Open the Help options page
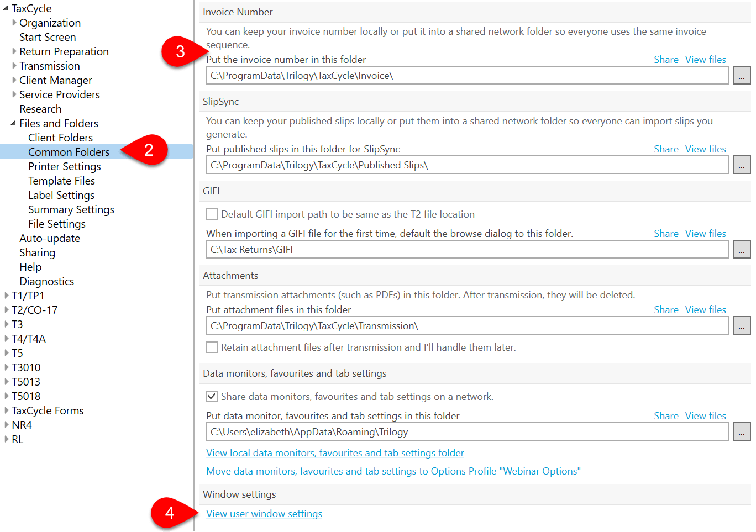Screen dimensions: 756x532 click(30, 267)
